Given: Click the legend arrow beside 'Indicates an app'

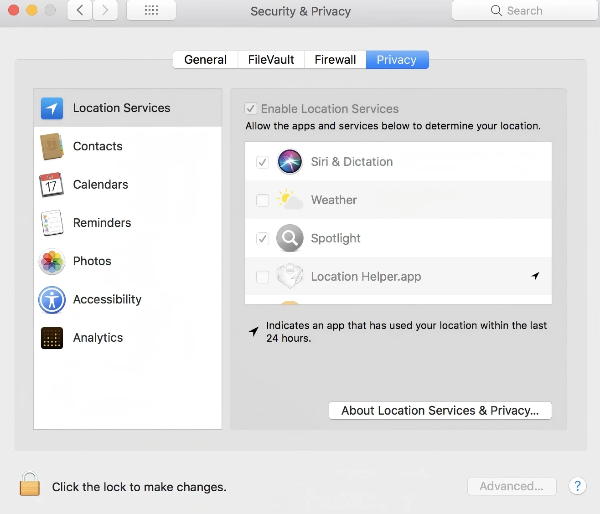Looking at the screenshot, I should pos(254,331).
